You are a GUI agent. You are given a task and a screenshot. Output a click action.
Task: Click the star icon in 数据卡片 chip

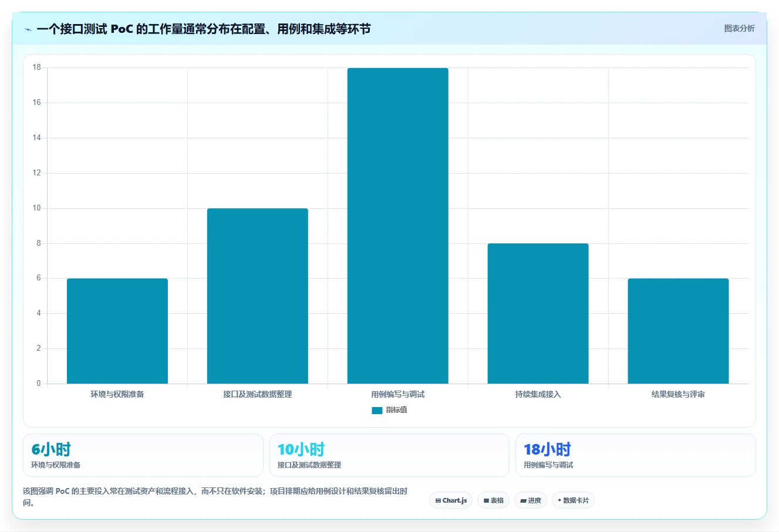(559, 500)
